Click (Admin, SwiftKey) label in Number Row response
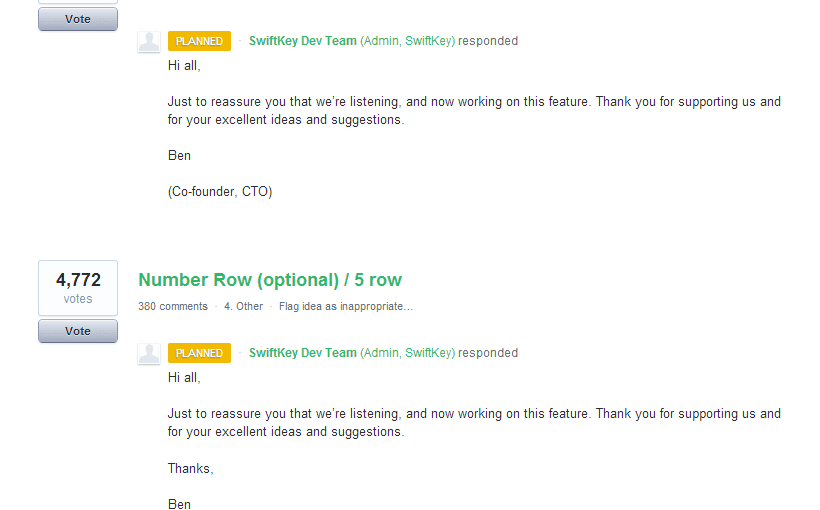The width and height of the screenshot is (820, 510). click(x=407, y=353)
